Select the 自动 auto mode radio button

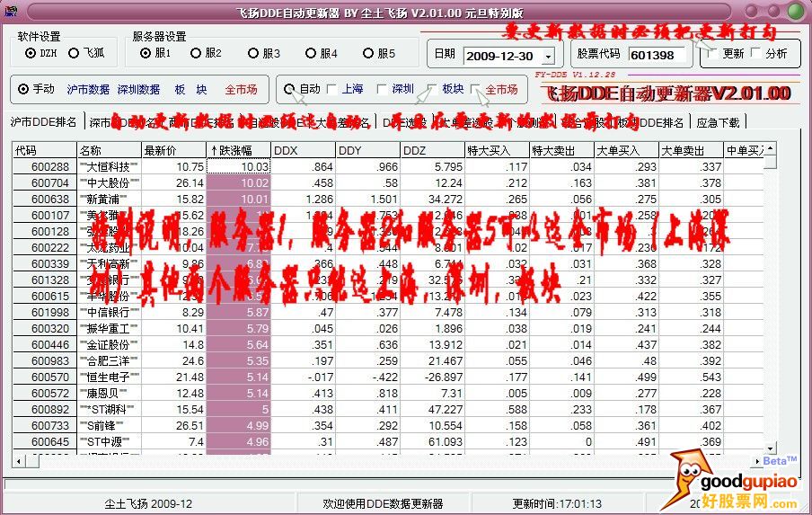[289, 89]
